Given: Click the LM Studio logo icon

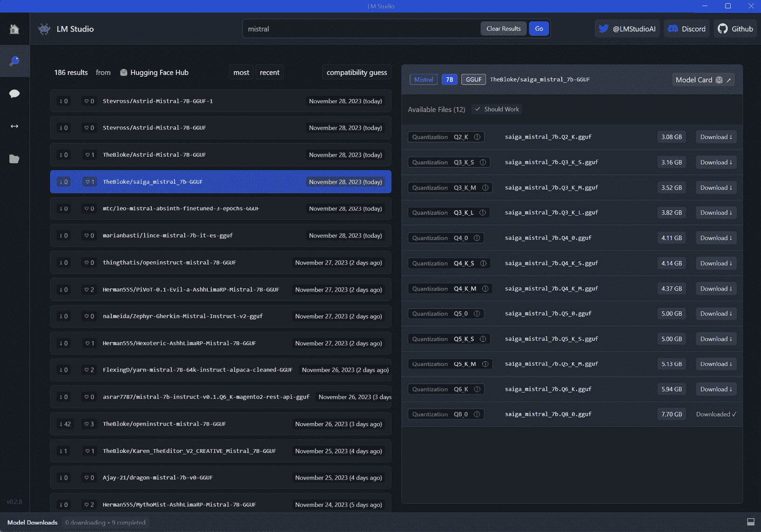Looking at the screenshot, I should point(44,29).
